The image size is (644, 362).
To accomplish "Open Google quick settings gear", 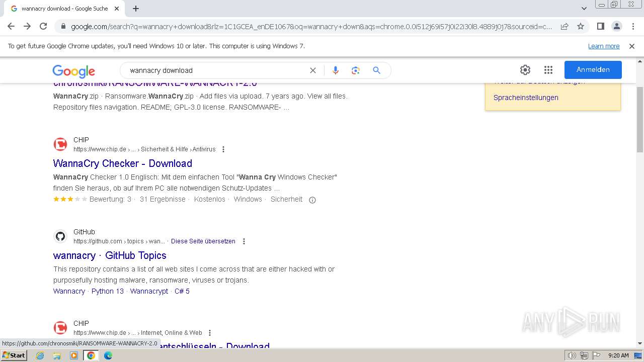I will tap(525, 70).
